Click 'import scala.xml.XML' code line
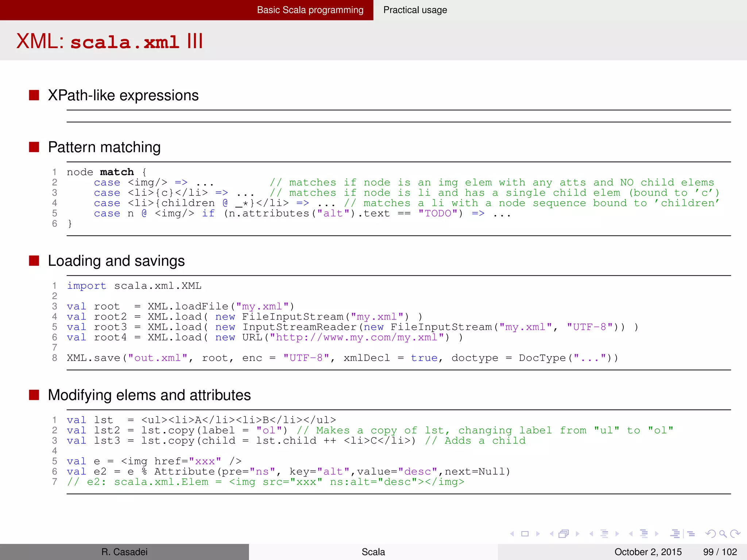 [134, 286]
